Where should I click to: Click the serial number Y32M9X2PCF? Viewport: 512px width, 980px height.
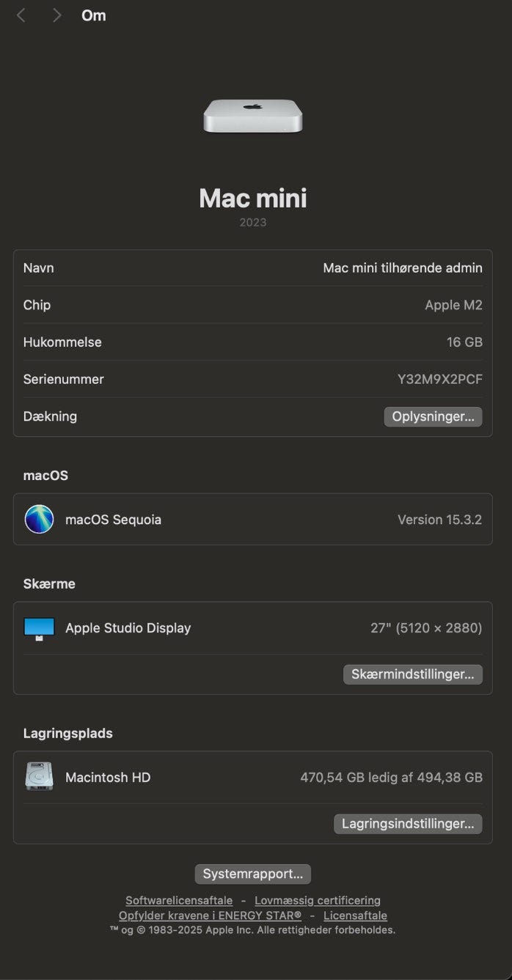pyautogui.click(x=439, y=380)
